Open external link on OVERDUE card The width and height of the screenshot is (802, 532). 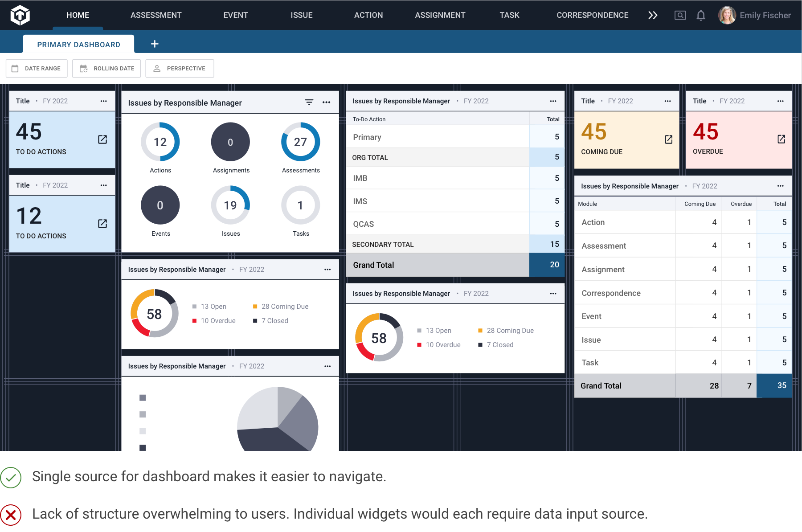(782, 139)
